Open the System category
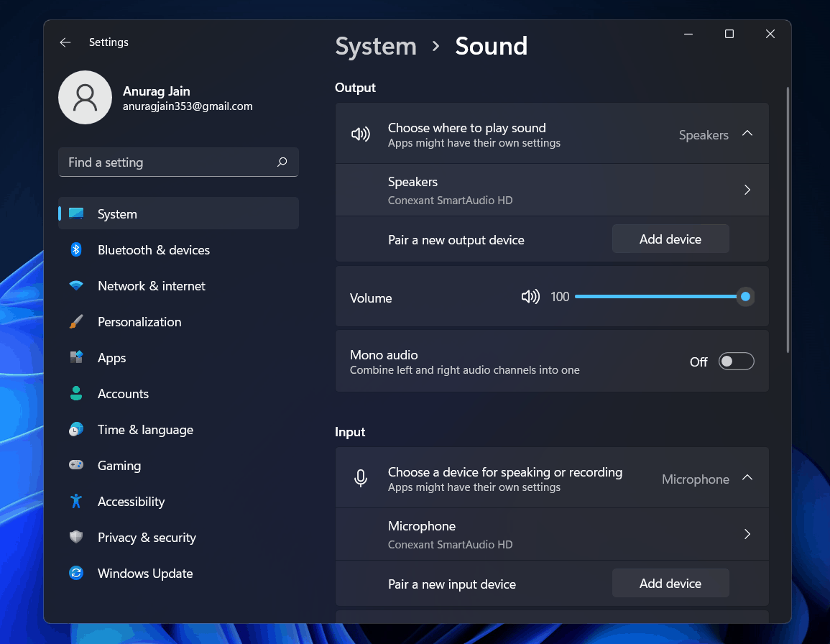Image resolution: width=830 pixels, height=644 pixels. (x=178, y=213)
